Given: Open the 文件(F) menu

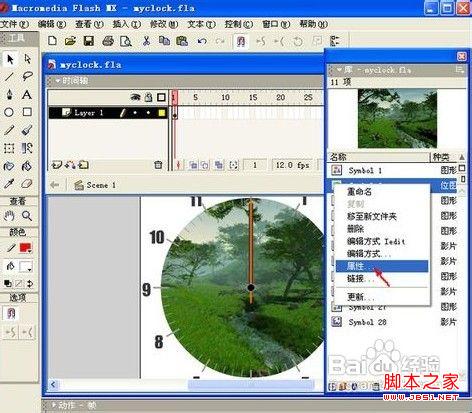Looking at the screenshot, I should coord(14,24).
